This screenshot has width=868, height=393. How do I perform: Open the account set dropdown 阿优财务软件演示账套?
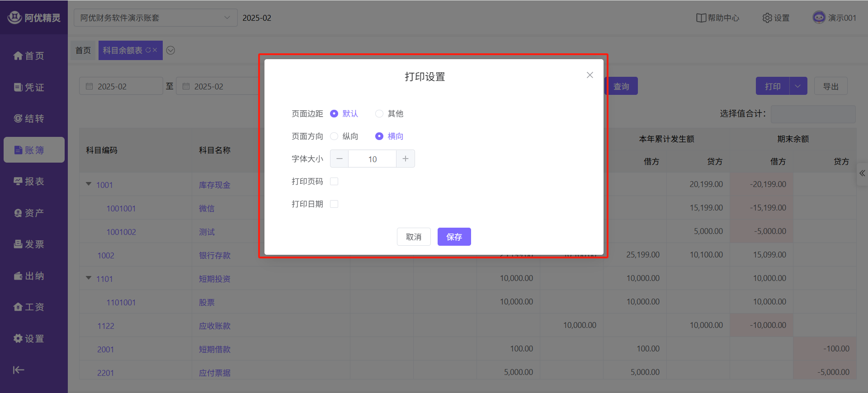click(x=155, y=18)
